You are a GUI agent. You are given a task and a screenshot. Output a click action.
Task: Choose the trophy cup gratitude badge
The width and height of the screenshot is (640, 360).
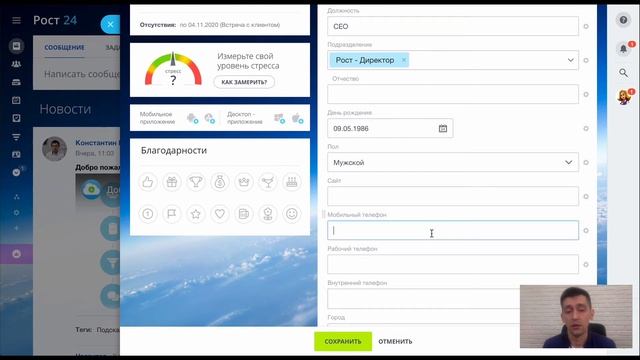(196, 182)
